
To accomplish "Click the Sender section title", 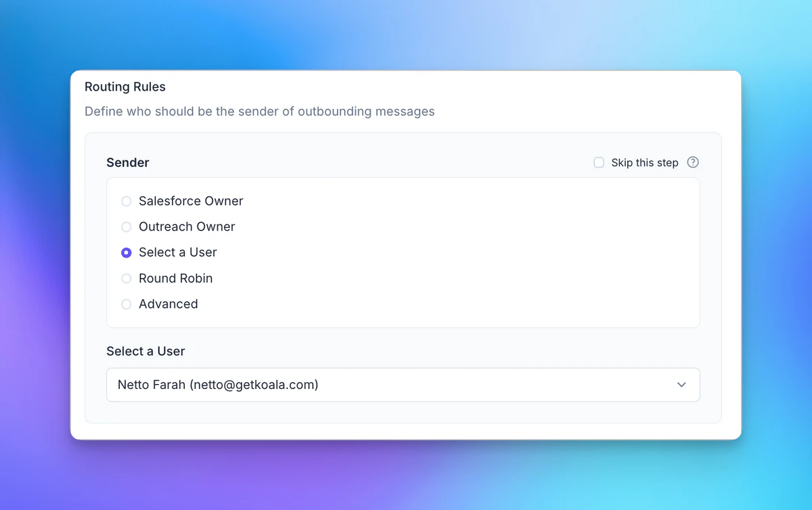I will coord(127,162).
